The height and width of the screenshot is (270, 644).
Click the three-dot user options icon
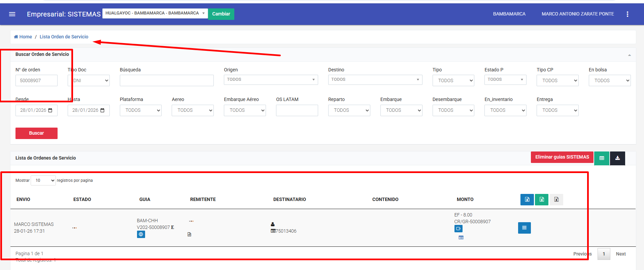627,14
